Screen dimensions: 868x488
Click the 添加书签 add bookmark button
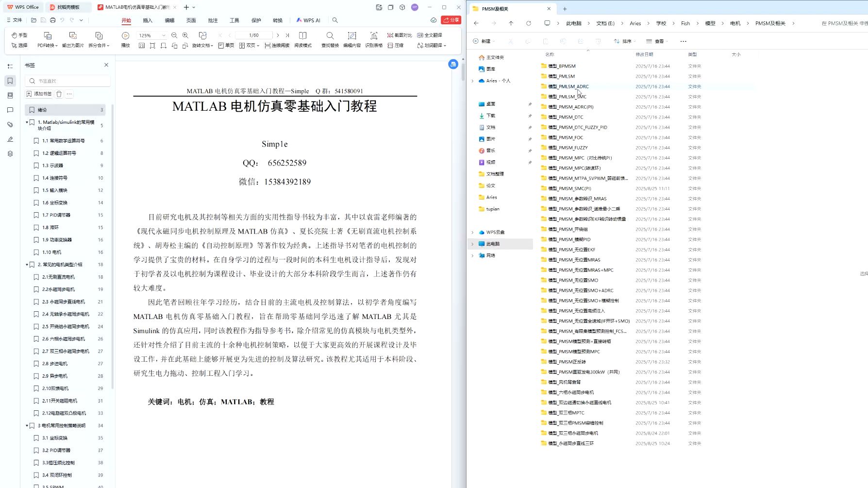[39, 94]
